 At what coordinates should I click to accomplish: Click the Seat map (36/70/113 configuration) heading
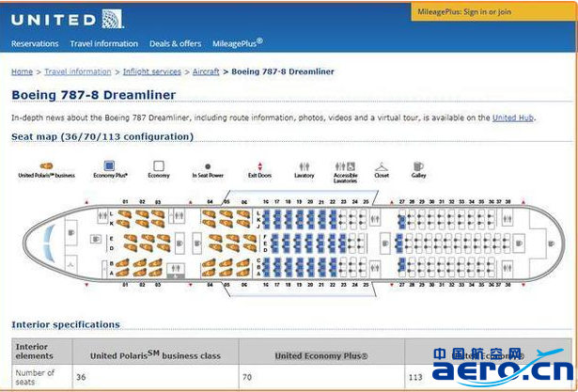click(x=102, y=137)
